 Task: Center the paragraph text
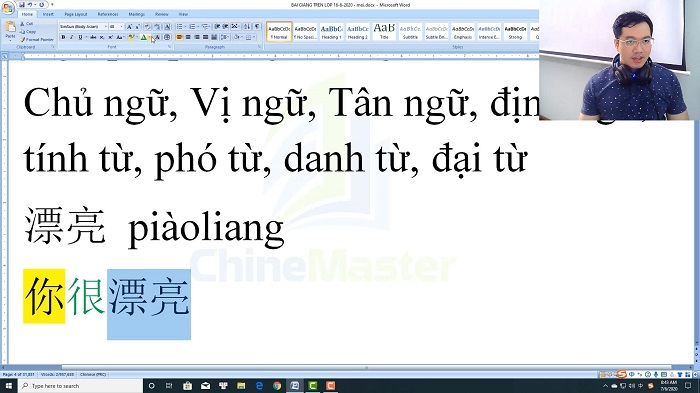coord(188,38)
